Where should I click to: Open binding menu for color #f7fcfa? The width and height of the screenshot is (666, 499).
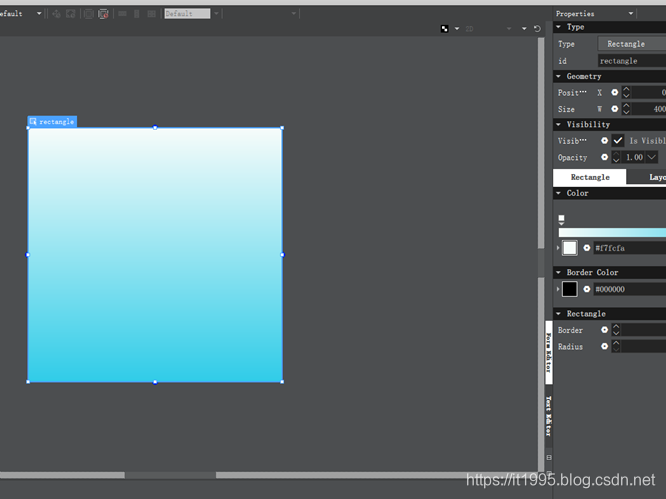click(x=587, y=248)
